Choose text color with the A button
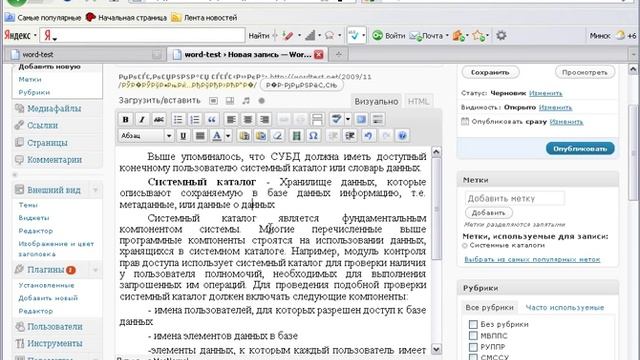 click(x=217, y=136)
